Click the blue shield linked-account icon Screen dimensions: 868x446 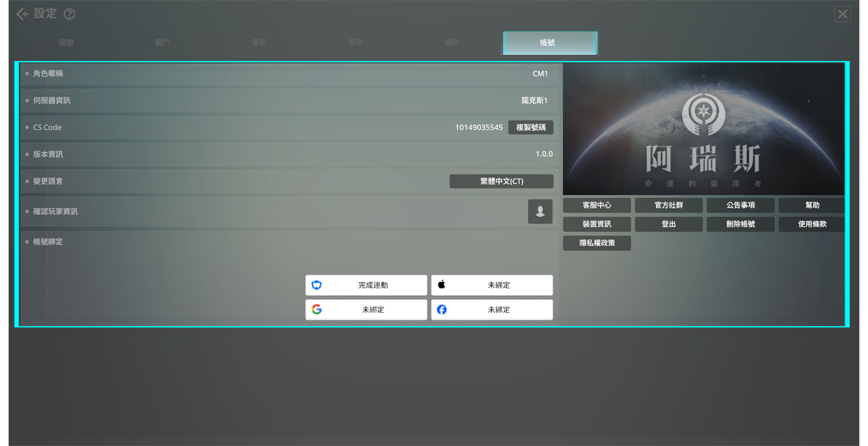click(317, 285)
